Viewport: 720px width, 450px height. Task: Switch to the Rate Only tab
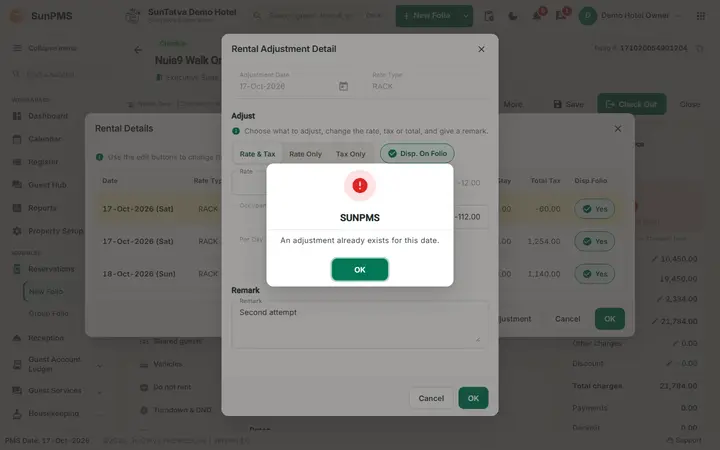[x=305, y=154]
